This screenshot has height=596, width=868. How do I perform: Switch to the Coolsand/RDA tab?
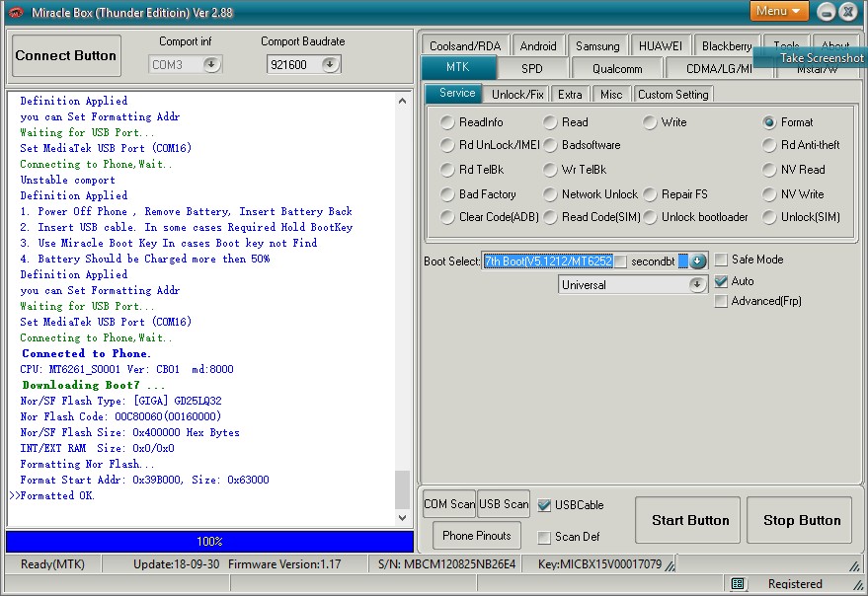(x=465, y=46)
